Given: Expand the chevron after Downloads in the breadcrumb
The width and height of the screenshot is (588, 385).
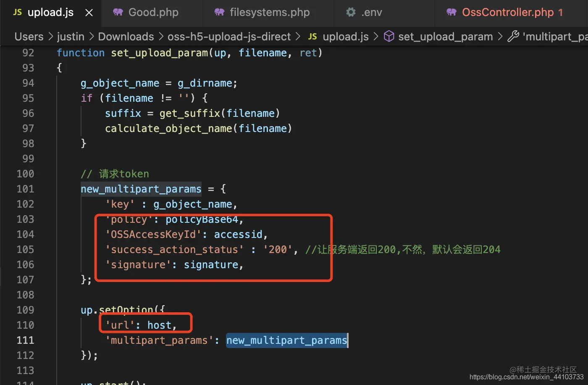Looking at the screenshot, I should (x=161, y=37).
